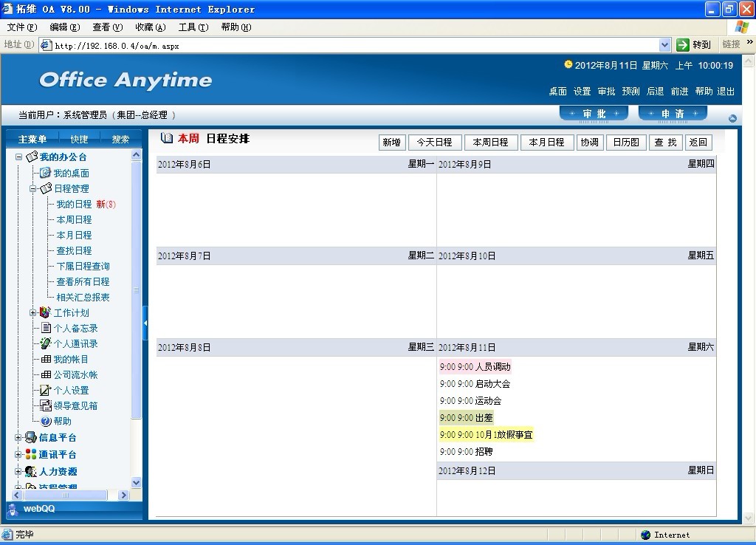Switch to the 快捷 sidebar tab
Screen dimensions: 756x545
tap(79, 139)
